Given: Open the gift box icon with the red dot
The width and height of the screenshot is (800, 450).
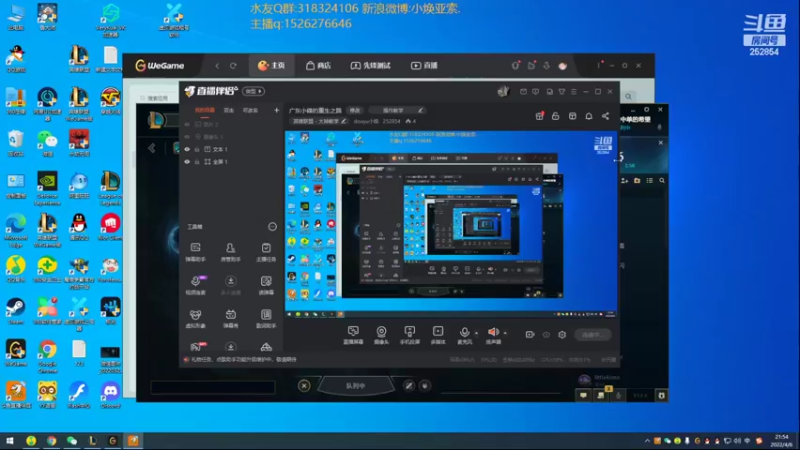Looking at the screenshot, I should [x=539, y=116].
